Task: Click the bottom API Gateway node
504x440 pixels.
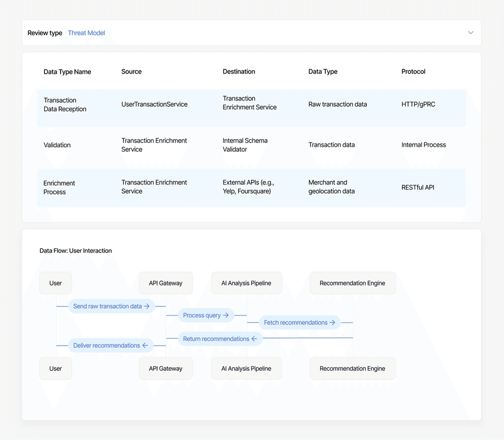Action: [x=166, y=368]
